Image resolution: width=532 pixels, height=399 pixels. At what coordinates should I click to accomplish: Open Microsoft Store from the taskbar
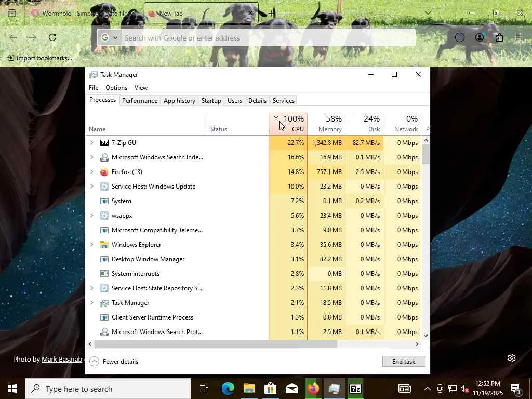click(x=270, y=389)
